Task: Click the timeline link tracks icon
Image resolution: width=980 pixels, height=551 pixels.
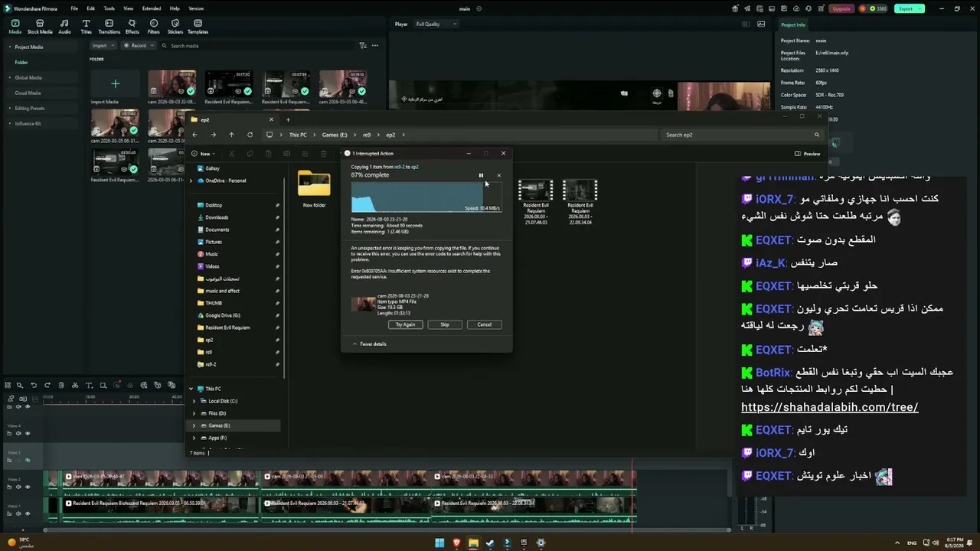Action: click(11, 399)
